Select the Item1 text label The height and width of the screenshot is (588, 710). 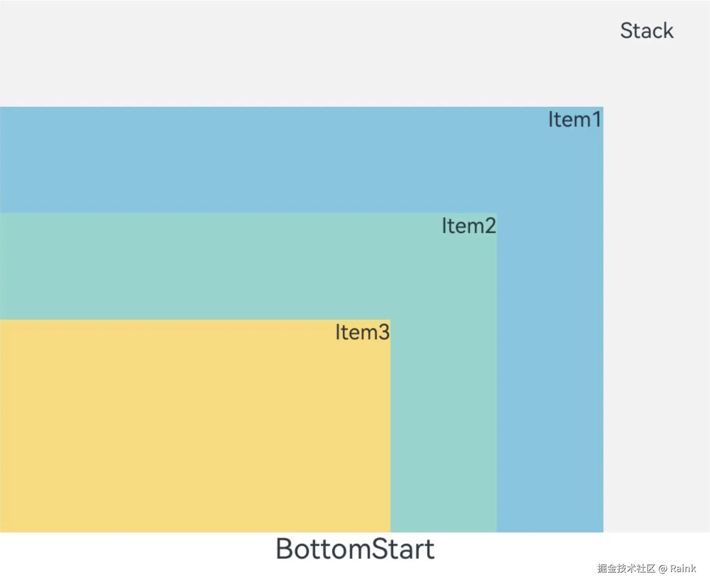tap(574, 120)
